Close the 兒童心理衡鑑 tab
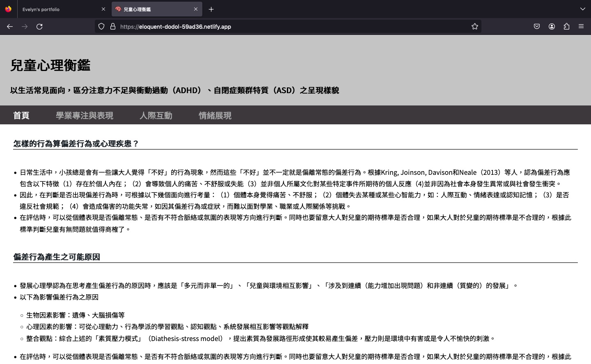Screen dimensions: 591x364 pyautogui.click(x=196, y=9)
